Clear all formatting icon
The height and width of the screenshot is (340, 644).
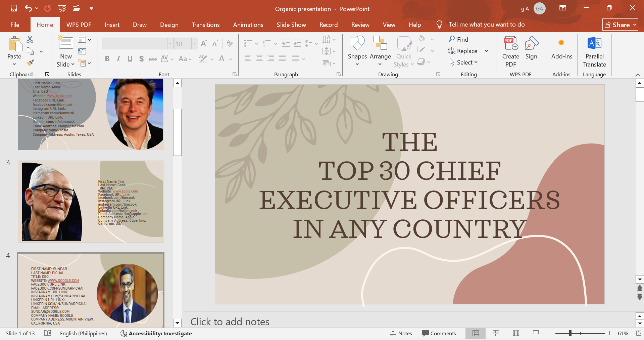tap(230, 43)
